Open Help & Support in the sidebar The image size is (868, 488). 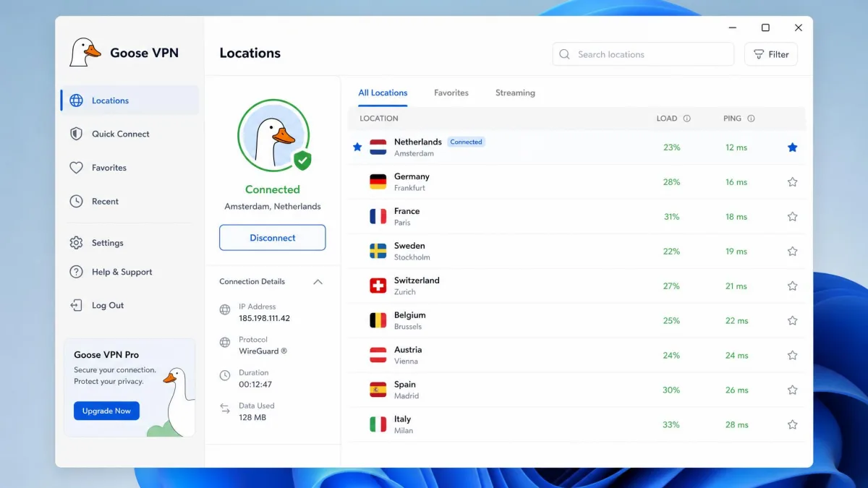click(129, 272)
